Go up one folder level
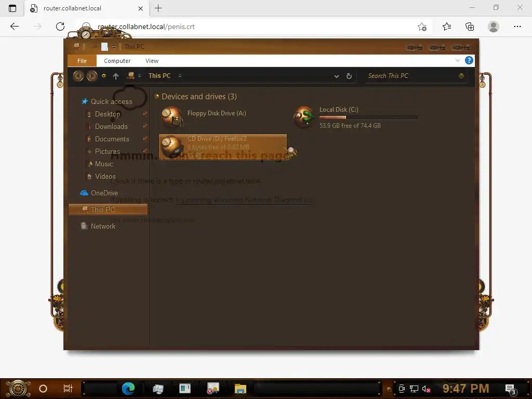This screenshot has height=399, width=532. click(116, 76)
